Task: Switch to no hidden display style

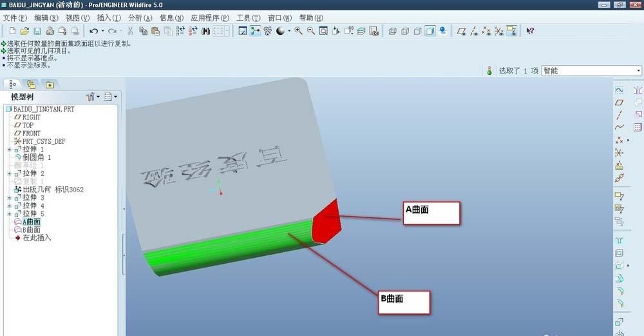Action: (x=418, y=31)
